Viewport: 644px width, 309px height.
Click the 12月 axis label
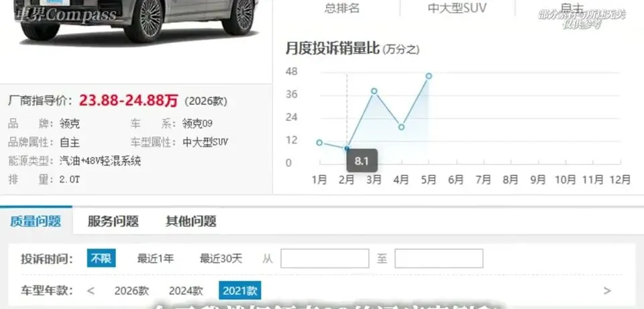coord(620,179)
